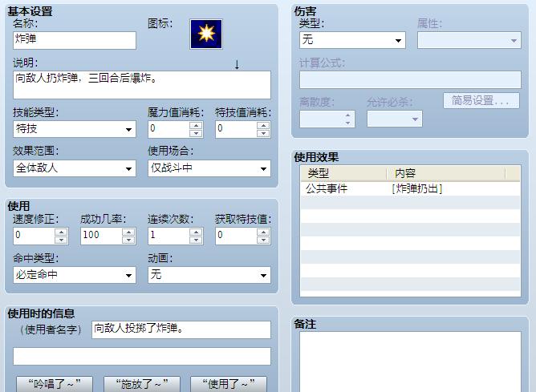Increase 连续次数 with the up arrow
Viewport: 536px width, 392px height.
(x=196, y=232)
